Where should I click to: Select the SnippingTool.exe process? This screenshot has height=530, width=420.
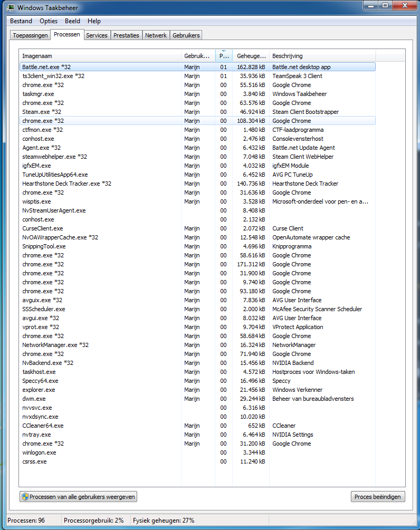pyautogui.click(x=197, y=246)
